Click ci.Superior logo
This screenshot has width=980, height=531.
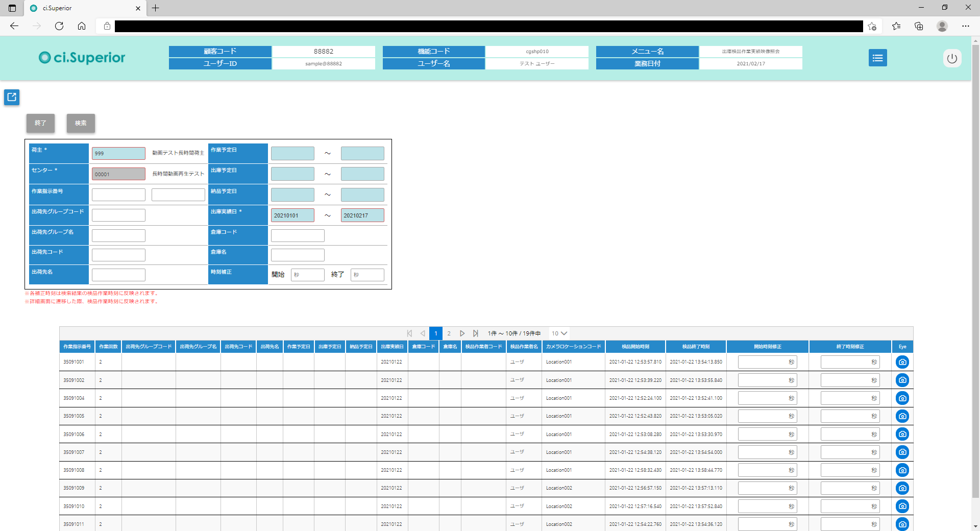82,58
